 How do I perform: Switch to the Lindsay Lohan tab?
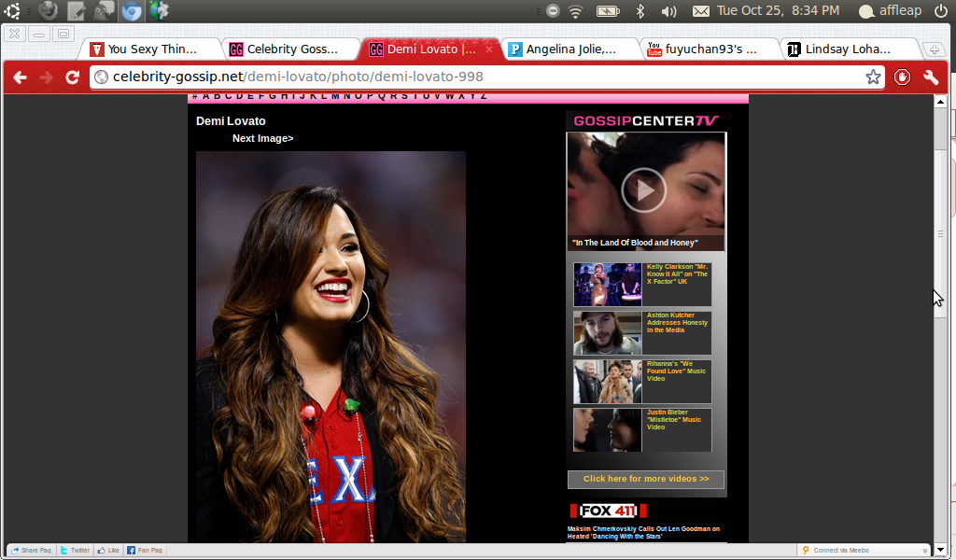(x=850, y=49)
